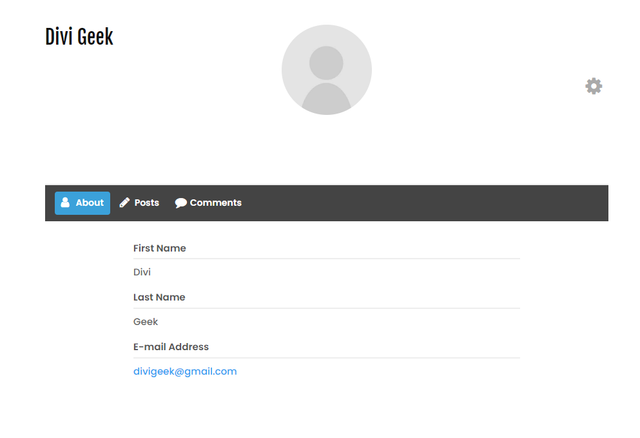640x438 pixels.
Task: Click the divider line under E-mail Address
Action: coord(327,358)
